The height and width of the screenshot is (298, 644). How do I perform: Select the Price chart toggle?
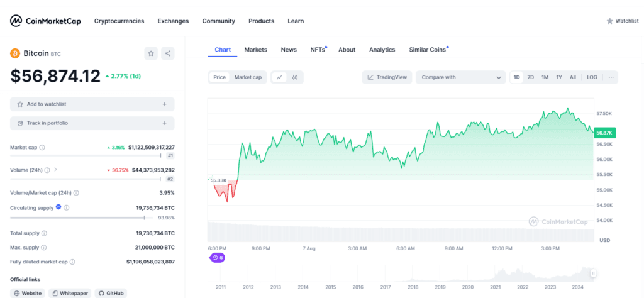[219, 77]
